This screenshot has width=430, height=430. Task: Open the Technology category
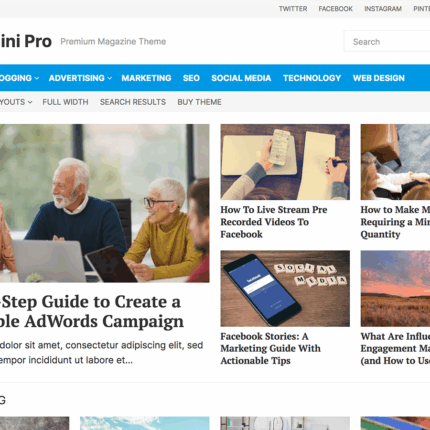(x=312, y=78)
